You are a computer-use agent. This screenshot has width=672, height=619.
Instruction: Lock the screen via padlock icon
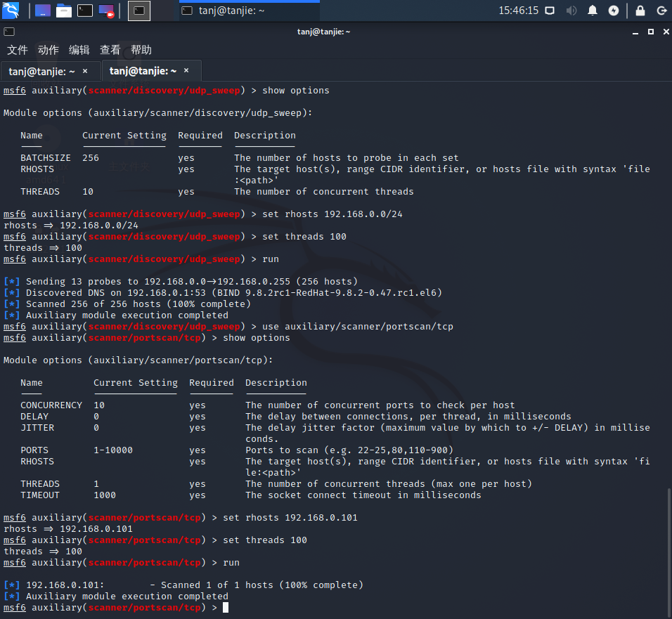640,11
